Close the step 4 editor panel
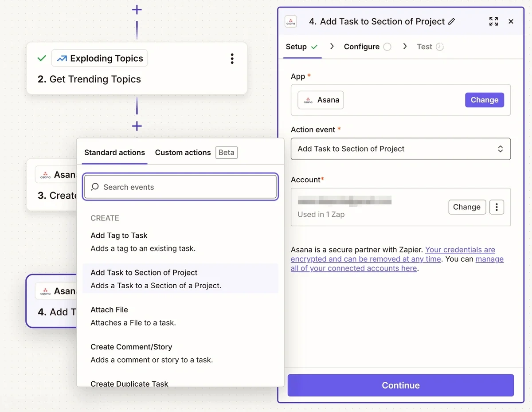 click(511, 21)
